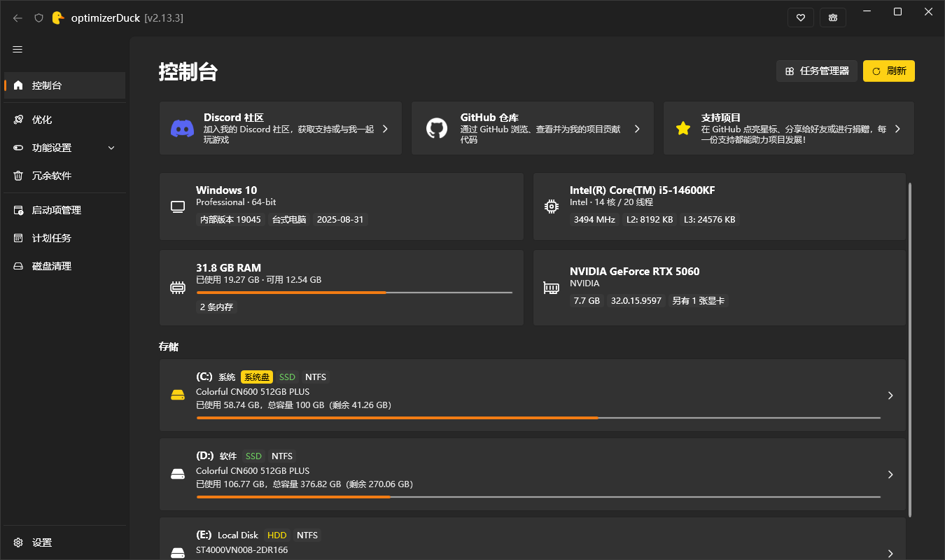
Task: Expand the E: Local Disk details chevron
Action: pyautogui.click(x=890, y=553)
